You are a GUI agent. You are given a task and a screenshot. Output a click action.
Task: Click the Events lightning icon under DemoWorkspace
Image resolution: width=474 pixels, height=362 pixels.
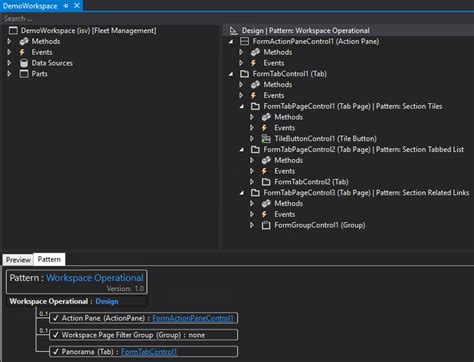22,52
